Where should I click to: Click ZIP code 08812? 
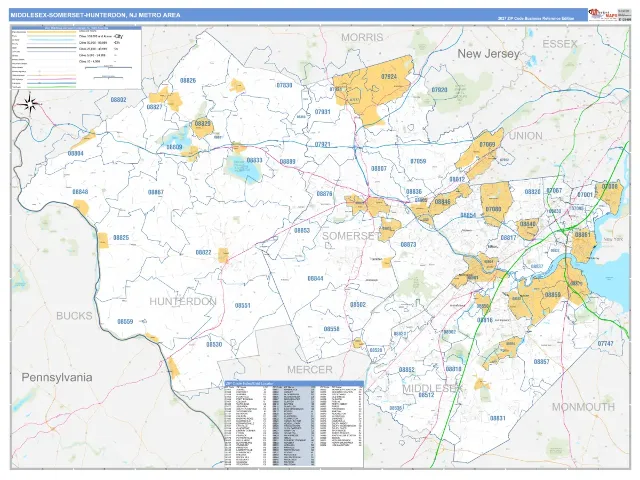(x=457, y=180)
